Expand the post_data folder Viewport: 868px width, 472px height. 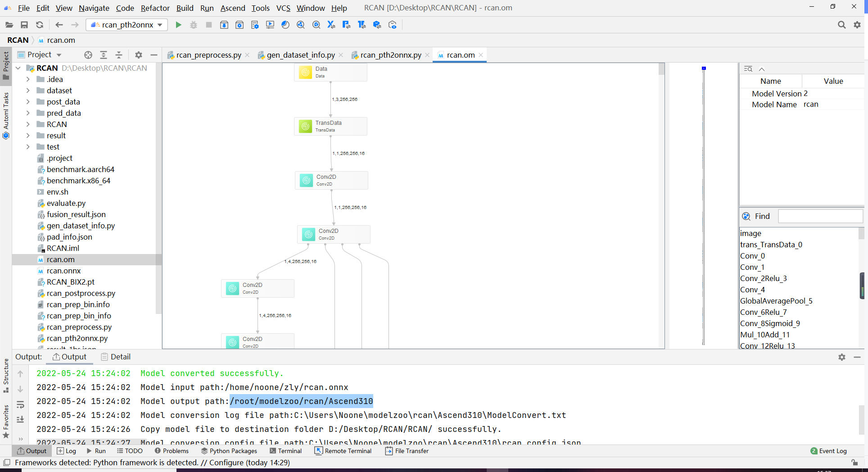pyautogui.click(x=28, y=102)
